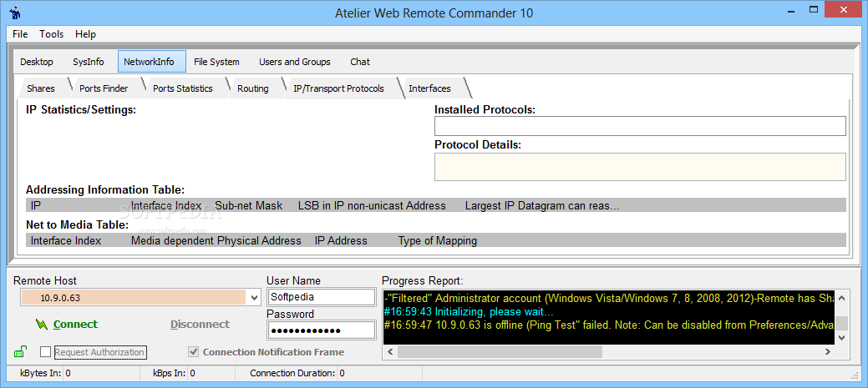This screenshot has height=388, width=868.
Task: Open the Interfaces subtab
Action: pyautogui.click(x=429, y=88)
